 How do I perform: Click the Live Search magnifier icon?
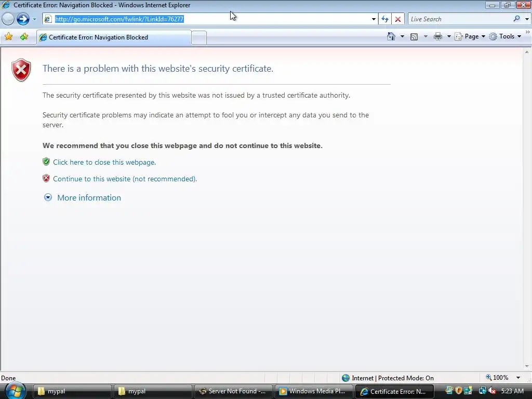516,19
